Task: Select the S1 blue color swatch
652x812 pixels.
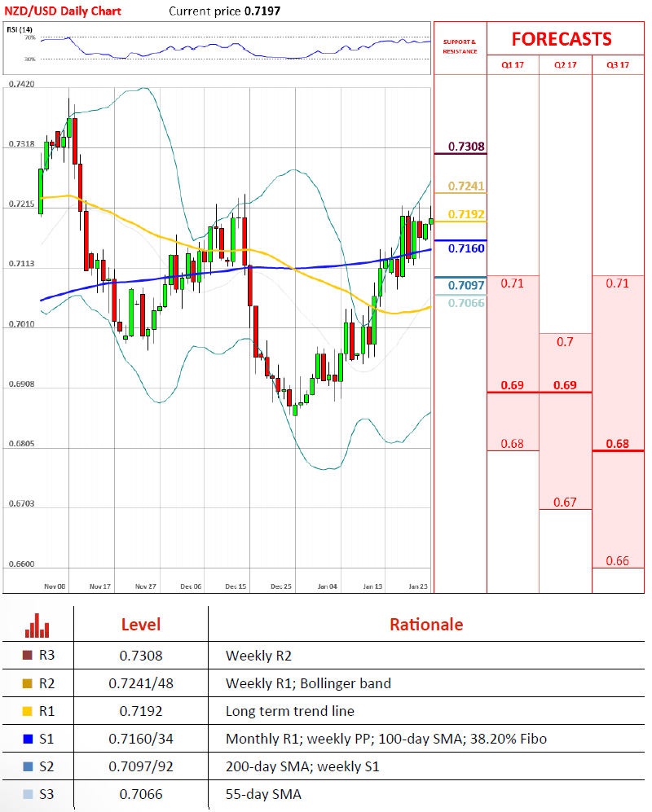Action: 28,739
